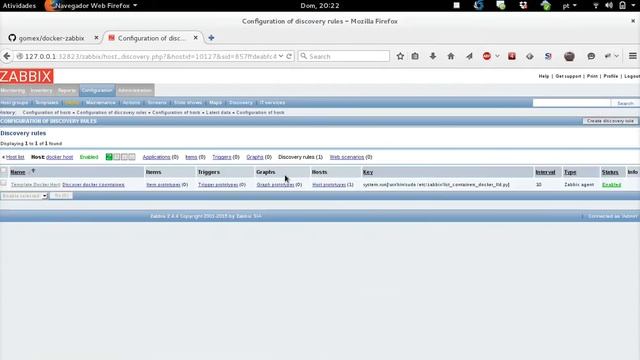Click the Zabbix search input field

click(x=571, y=103)
